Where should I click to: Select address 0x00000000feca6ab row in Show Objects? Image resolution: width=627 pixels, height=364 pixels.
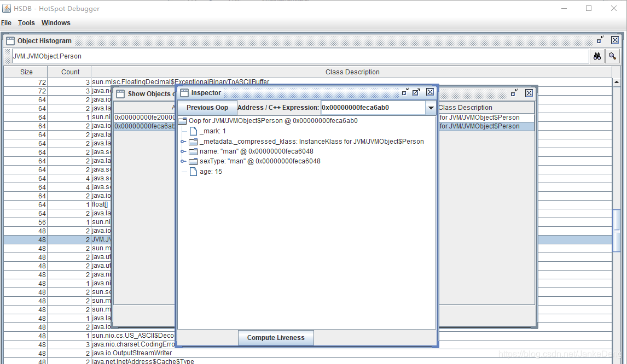144,126
